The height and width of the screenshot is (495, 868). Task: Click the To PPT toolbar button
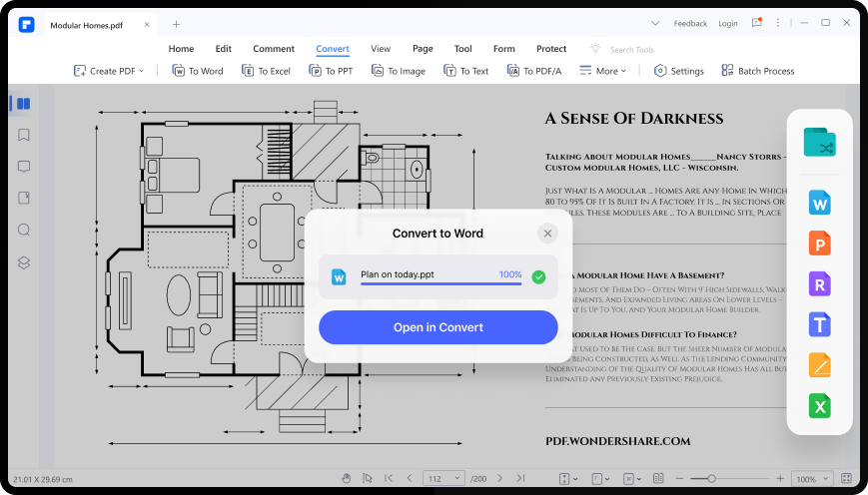click(331, 71)
